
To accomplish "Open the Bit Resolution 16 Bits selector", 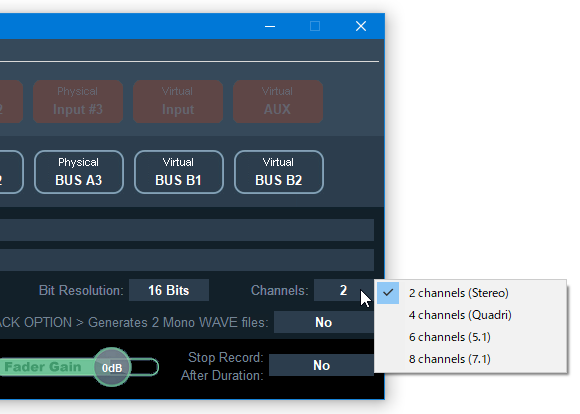I will click(x=169, y=290).
